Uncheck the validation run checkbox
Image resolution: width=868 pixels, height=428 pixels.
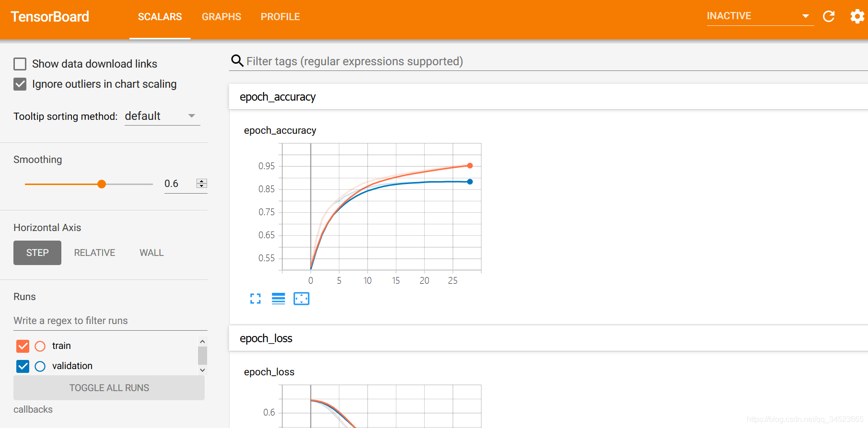23,366
